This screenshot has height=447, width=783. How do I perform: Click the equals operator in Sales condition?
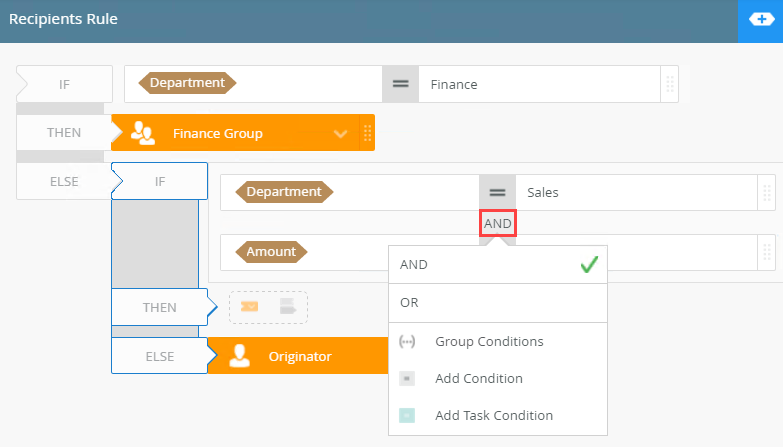point(497,192)
